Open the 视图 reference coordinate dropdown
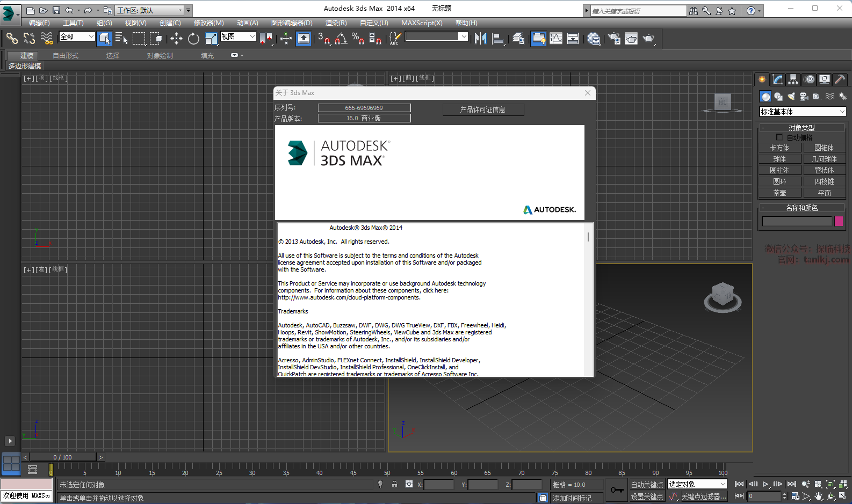The height and width of the screenshot is (504, 852). coord(238,36)
